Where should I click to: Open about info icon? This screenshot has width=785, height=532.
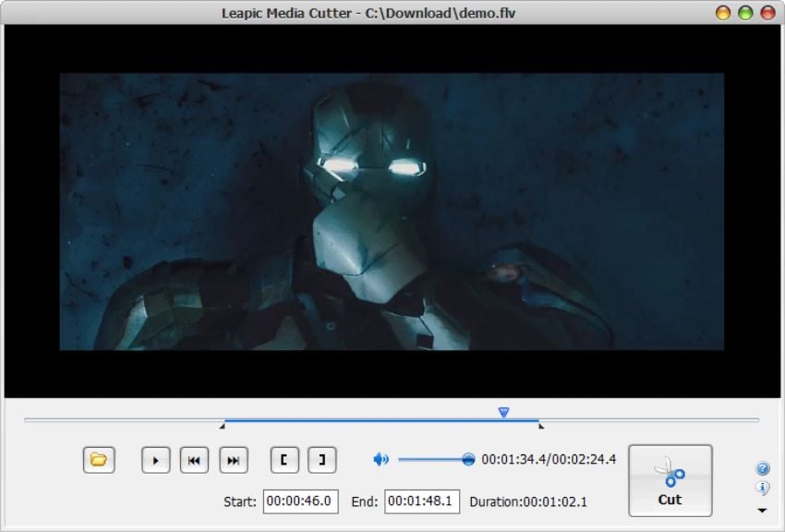(763, 488)
